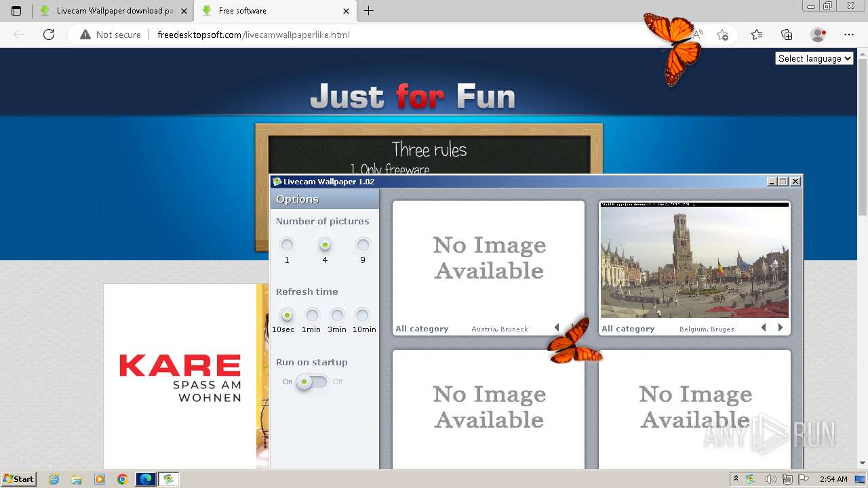Viewport: 868px width, 488px height.
Task: Add this page to favorites
Action: [x=722, y=35]
